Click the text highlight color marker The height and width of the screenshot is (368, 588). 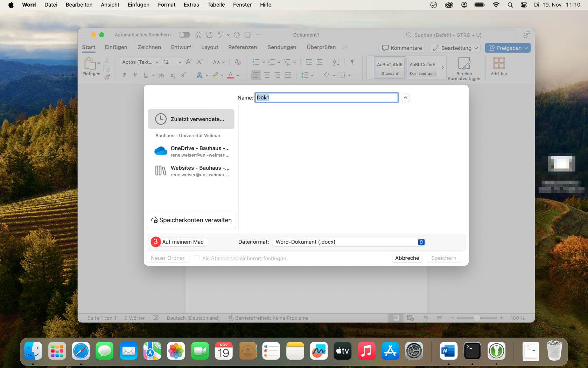[x=215, y=75]
